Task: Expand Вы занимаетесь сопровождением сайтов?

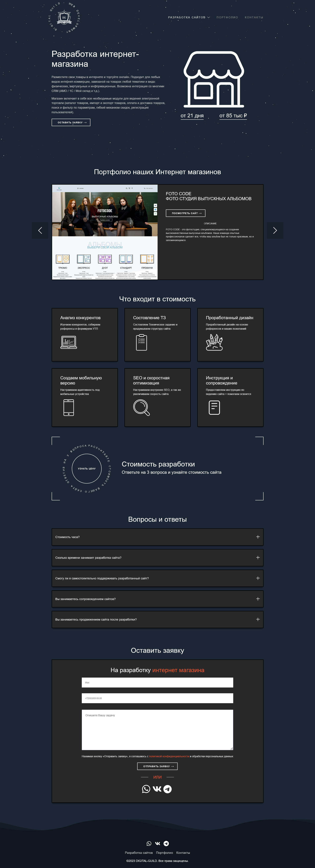Action: (x=158, y=599)
